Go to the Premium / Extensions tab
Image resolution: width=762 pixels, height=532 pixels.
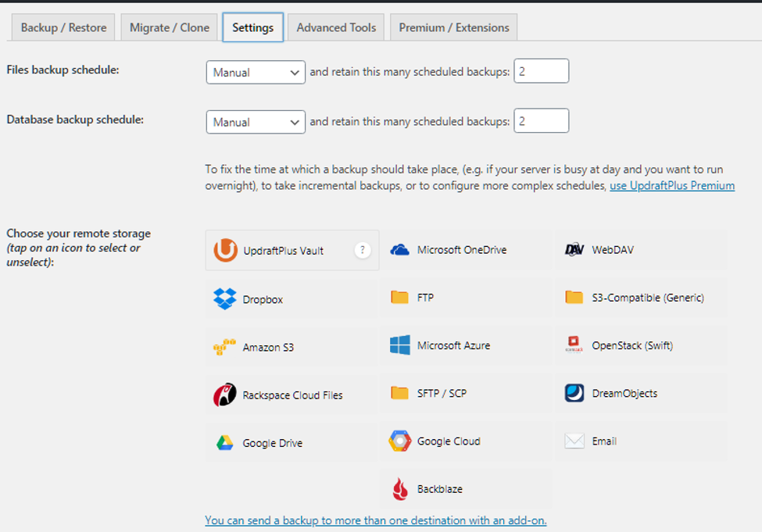point(453,27)
